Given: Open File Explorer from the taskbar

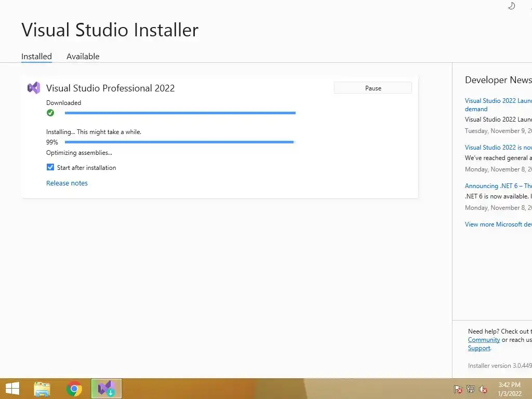Looking at the screenshot, I should tap(42, 389).
